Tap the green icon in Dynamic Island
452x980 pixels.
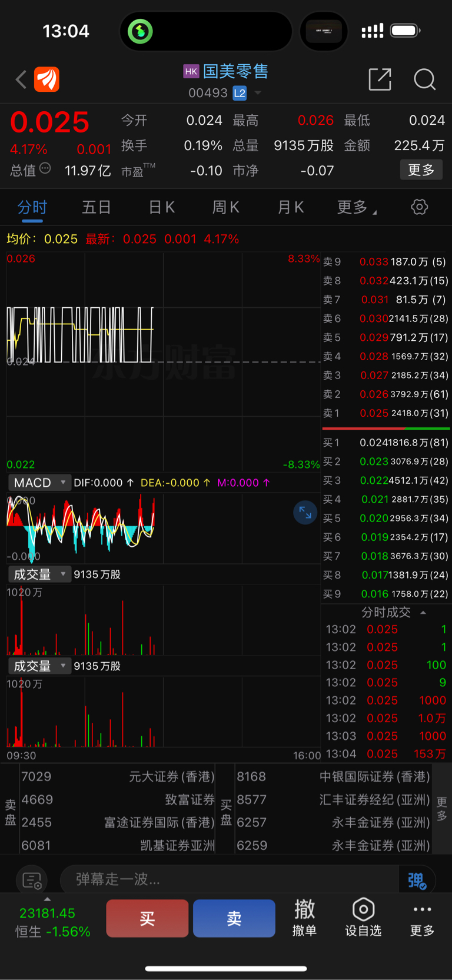tap(140, 31)
